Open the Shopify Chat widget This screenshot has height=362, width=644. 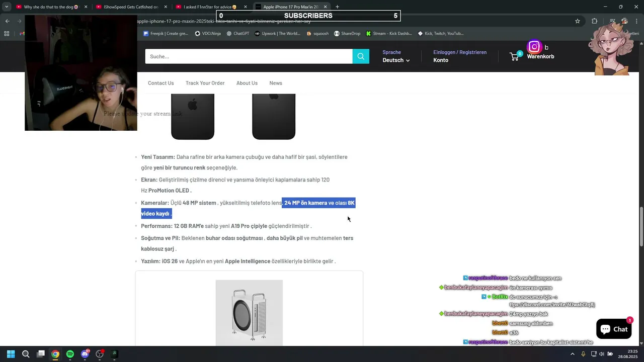pos(614,329)
